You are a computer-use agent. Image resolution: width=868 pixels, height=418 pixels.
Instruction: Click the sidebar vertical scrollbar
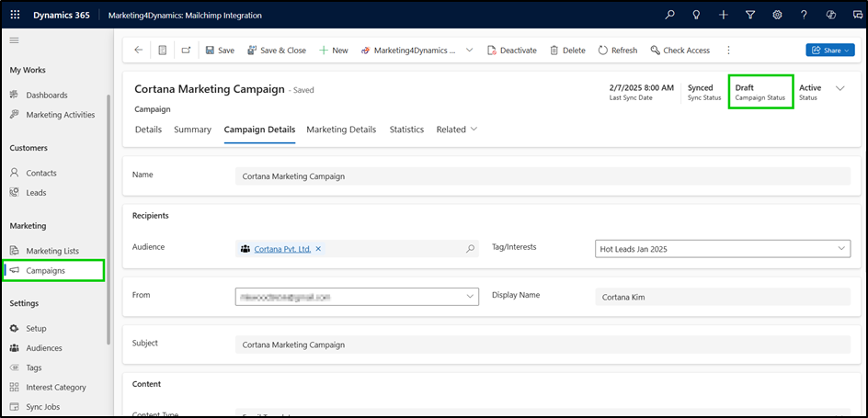click(108, 220)
